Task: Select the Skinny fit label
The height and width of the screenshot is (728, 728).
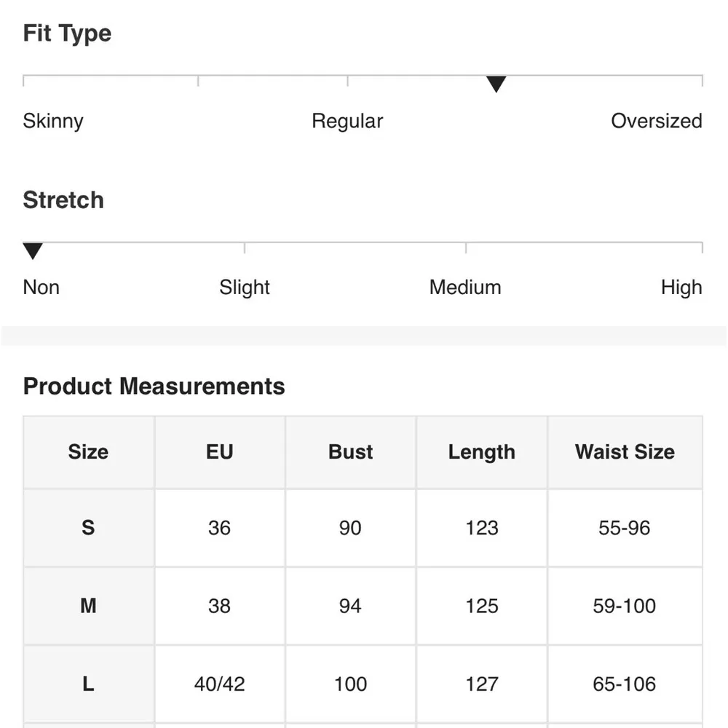Action: coord(53,121)
